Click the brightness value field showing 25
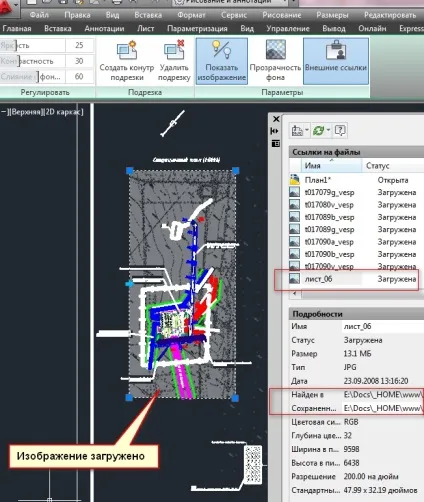The height and width of the screenshot is (502, 424). 79,45
